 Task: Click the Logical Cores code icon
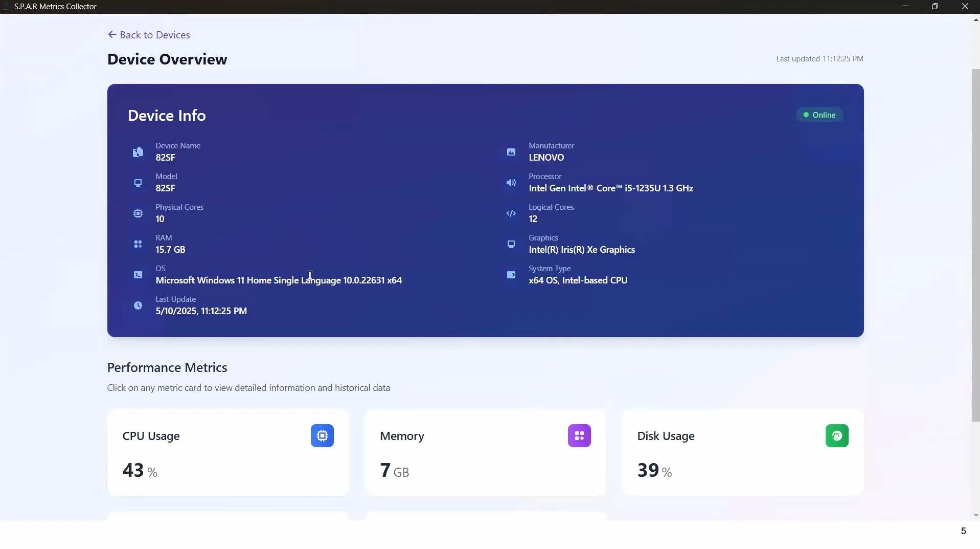pyautogui.click(x=511, y=213)
